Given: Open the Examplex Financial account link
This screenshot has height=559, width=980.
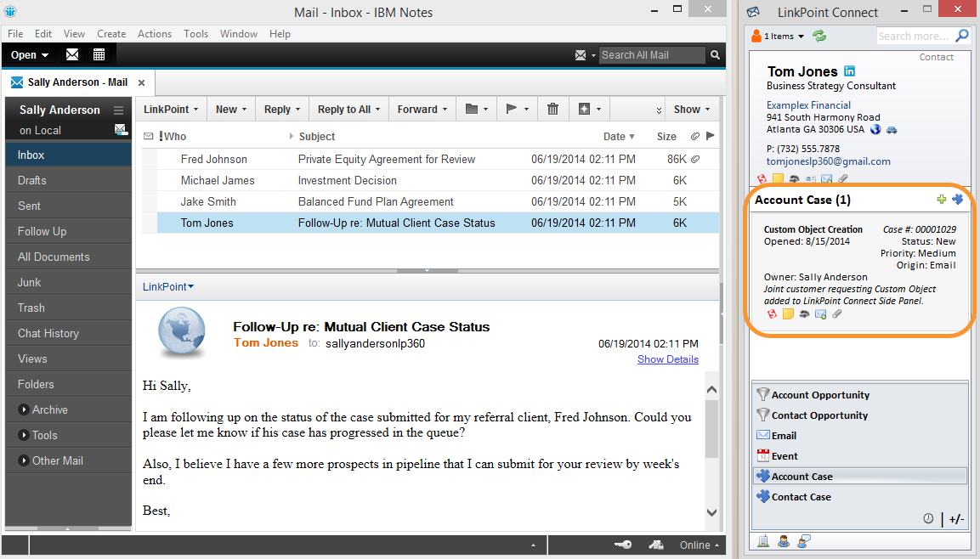Looking at the screenshot, I should click(x=808, y=105).
